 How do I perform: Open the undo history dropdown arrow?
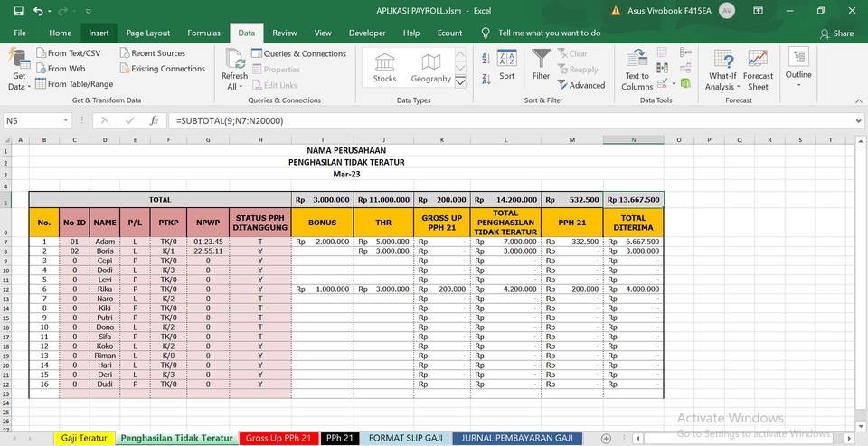click(x=50, y=11)
